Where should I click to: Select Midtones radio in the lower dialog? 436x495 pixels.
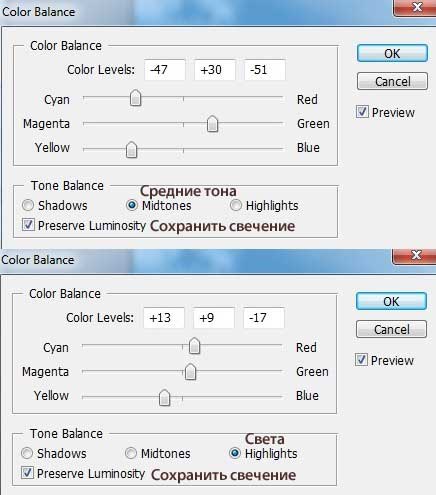click(x=131, y=453)
